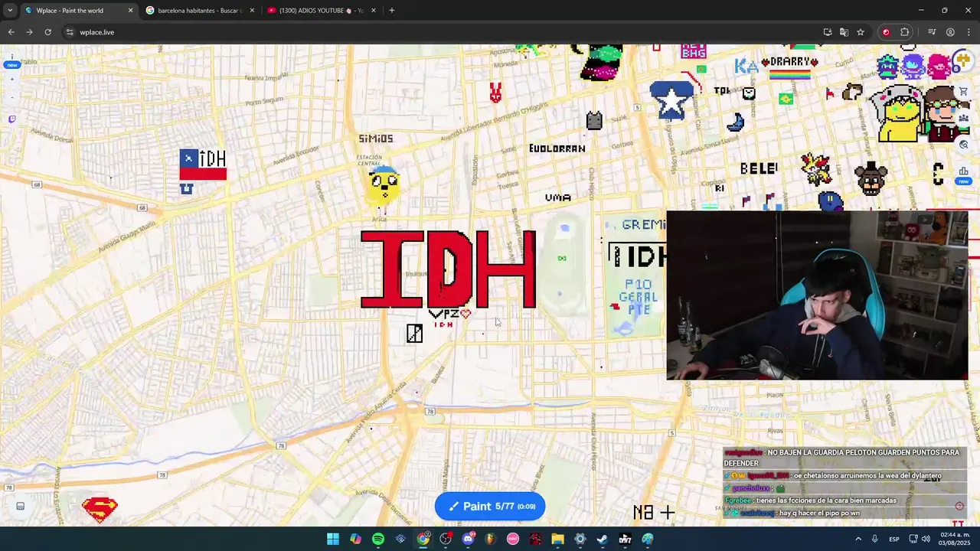Click the BELE! pixel text on map

pyautogui.click(x=759, y=168)
